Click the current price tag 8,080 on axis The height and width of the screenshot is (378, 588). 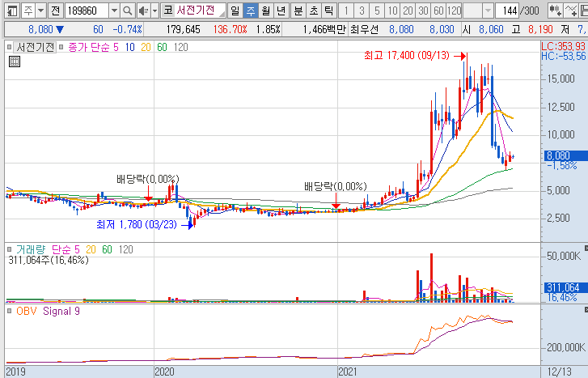coord(565,155)
